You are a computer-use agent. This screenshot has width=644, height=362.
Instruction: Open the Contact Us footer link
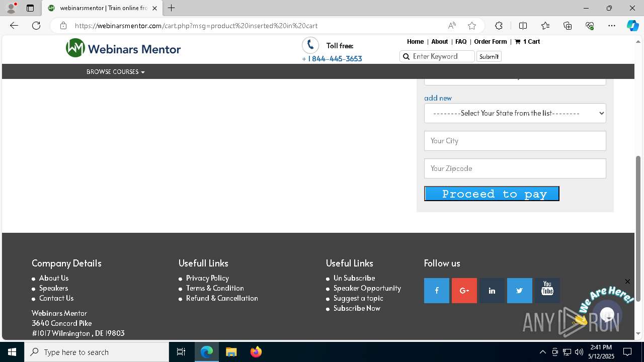click(x=56, y=298)
